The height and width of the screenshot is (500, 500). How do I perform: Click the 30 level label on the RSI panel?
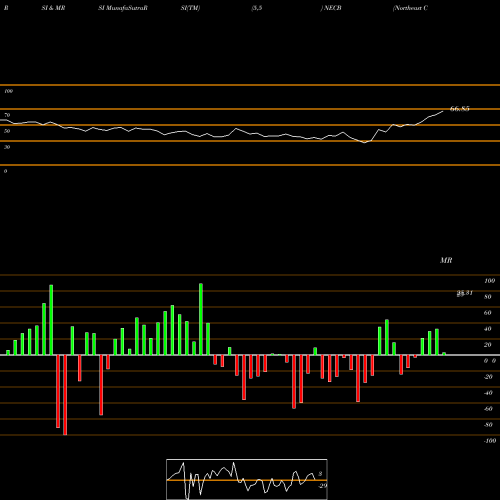click(x=7, y=147)
